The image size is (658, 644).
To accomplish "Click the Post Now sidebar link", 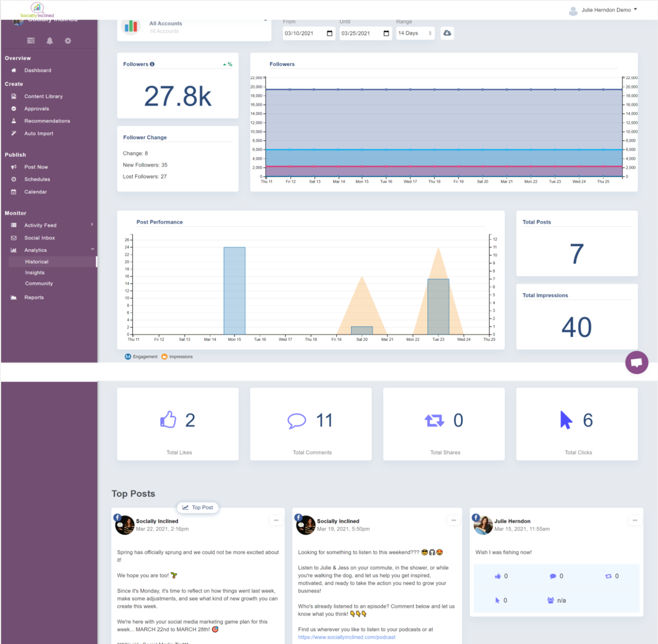I will click(36, 167).
